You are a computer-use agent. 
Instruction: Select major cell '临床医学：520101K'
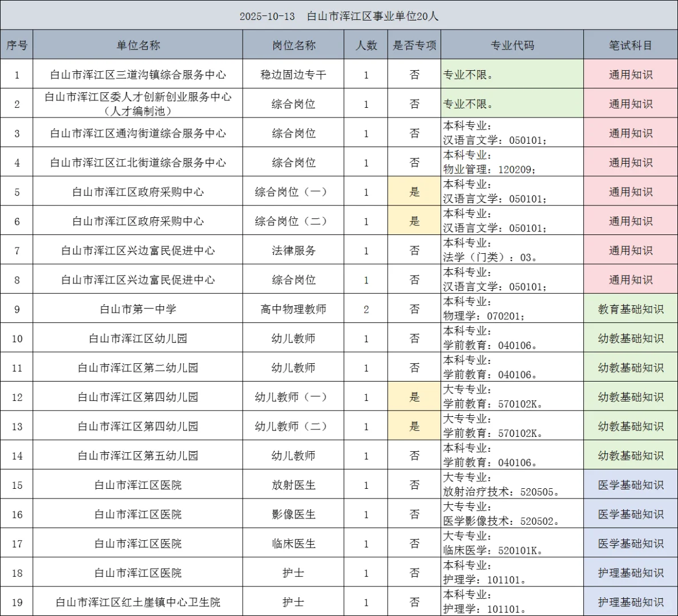pyautogui.click(x=512, y=544)
